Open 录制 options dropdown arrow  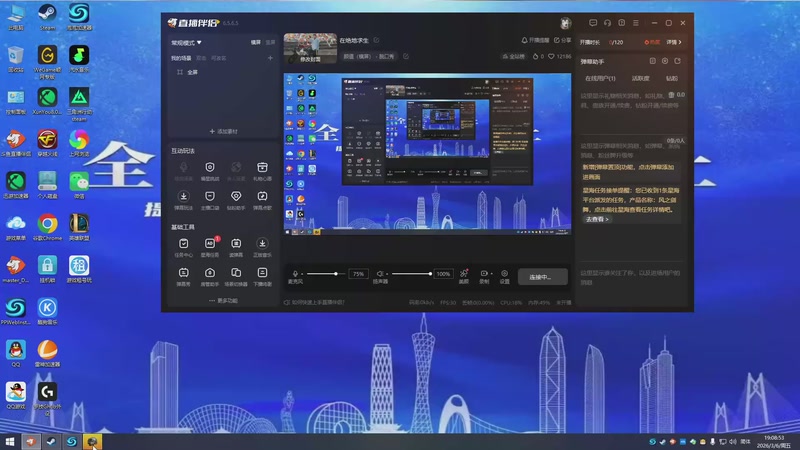click(491, 274)
